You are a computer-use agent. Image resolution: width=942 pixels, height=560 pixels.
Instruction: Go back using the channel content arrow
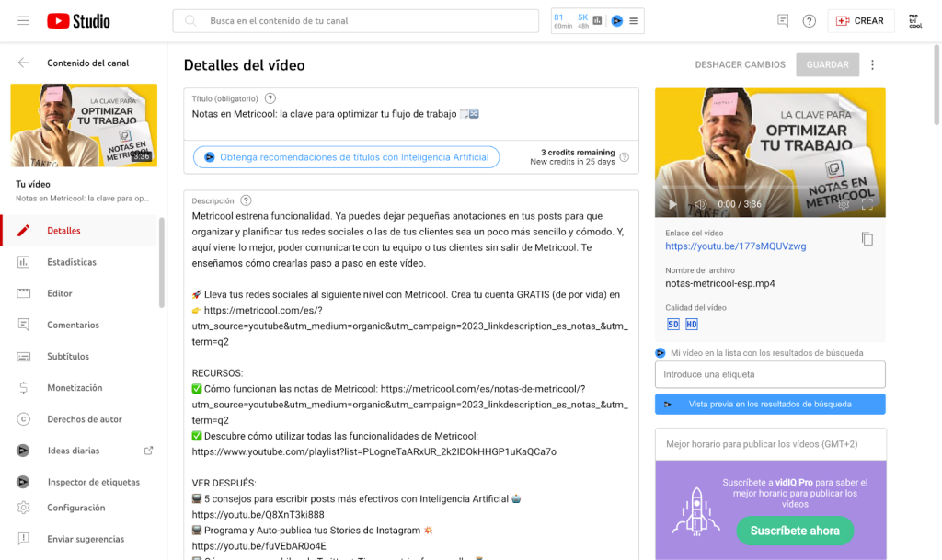[x=24, y=63]
